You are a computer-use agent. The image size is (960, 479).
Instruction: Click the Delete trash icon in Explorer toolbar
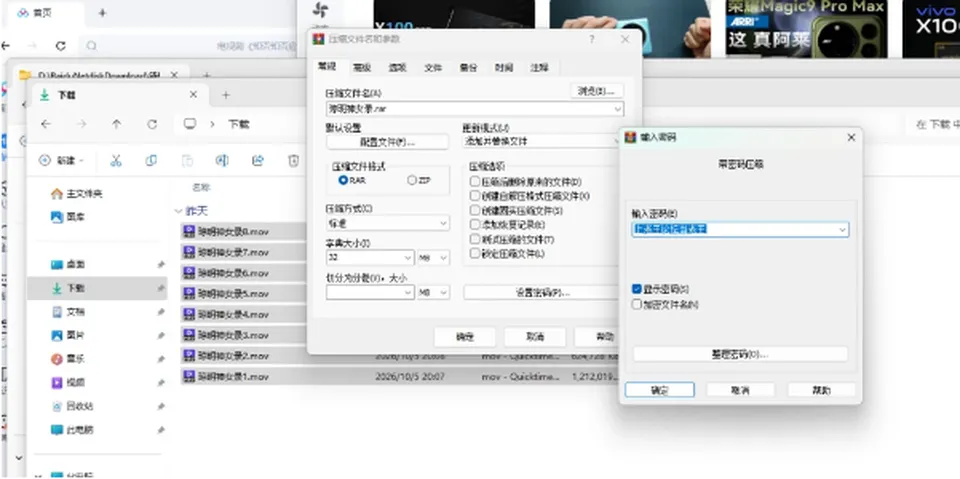[293, 160]
